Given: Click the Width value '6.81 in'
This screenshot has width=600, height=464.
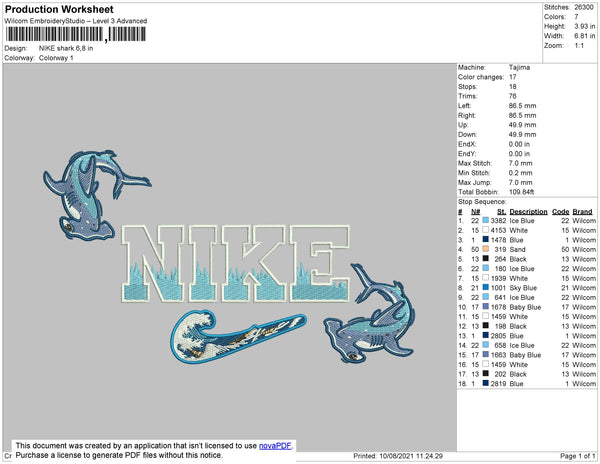Looking at the screenshot, I should click(x=584, y=36).
